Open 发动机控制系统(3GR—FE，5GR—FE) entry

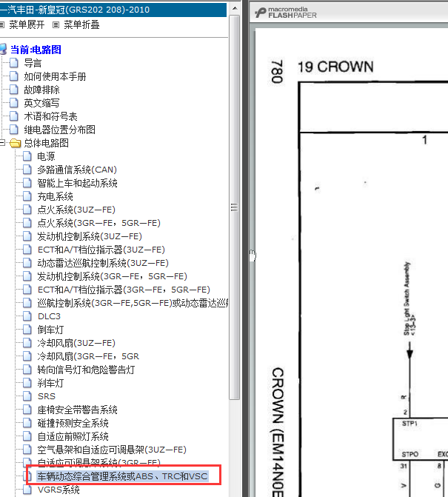(112, 276)
